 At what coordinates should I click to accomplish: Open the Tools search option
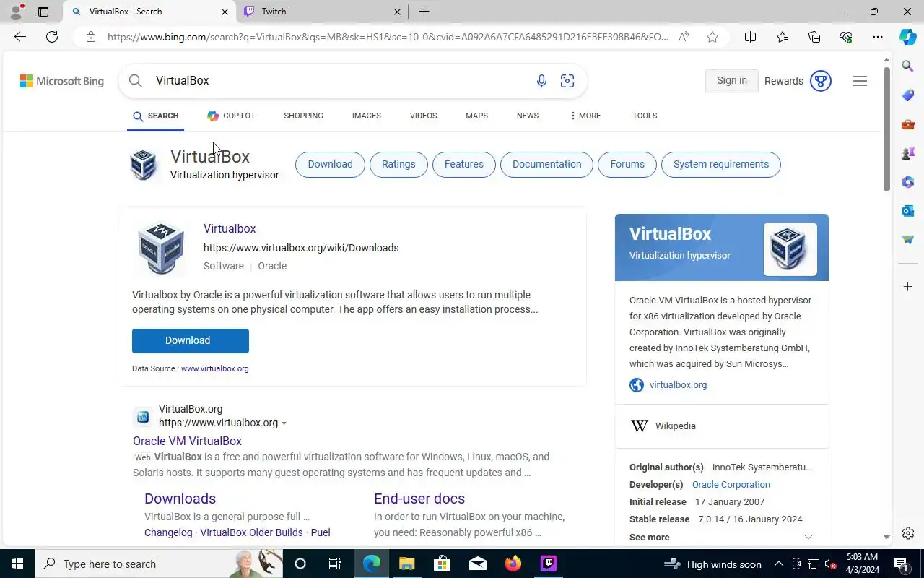(645, 116)
